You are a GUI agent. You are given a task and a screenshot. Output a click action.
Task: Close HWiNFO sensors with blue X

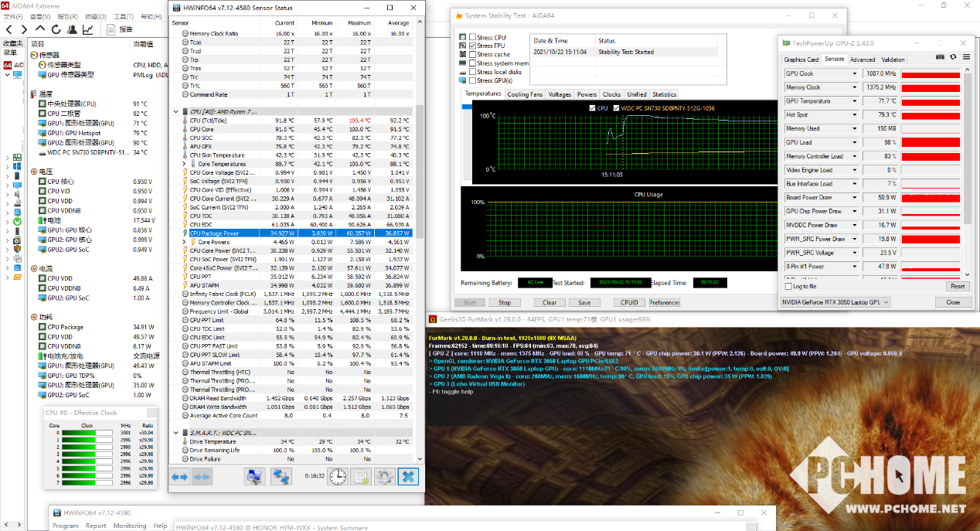(409, 477)
